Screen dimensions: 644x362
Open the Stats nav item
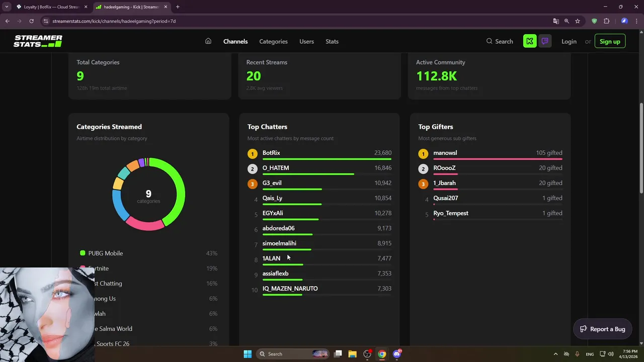point(332,41)
